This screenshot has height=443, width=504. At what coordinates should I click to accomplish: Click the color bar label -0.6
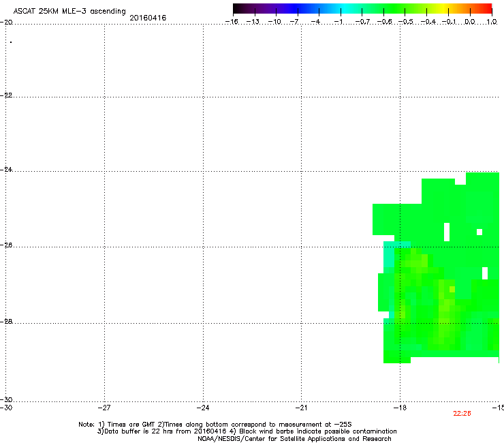pyautogui.click(x=384, y=22)
